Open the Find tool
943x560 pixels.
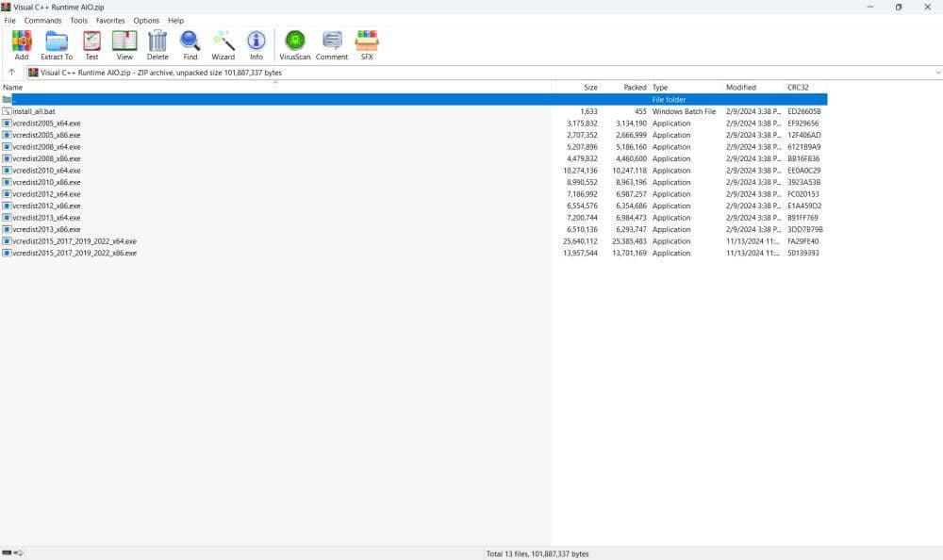(190, 42)
